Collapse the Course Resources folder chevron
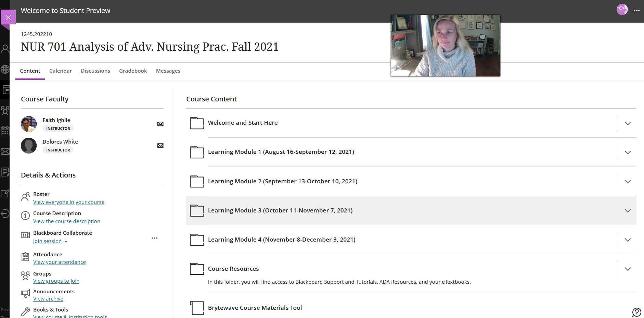 (628, 269)
